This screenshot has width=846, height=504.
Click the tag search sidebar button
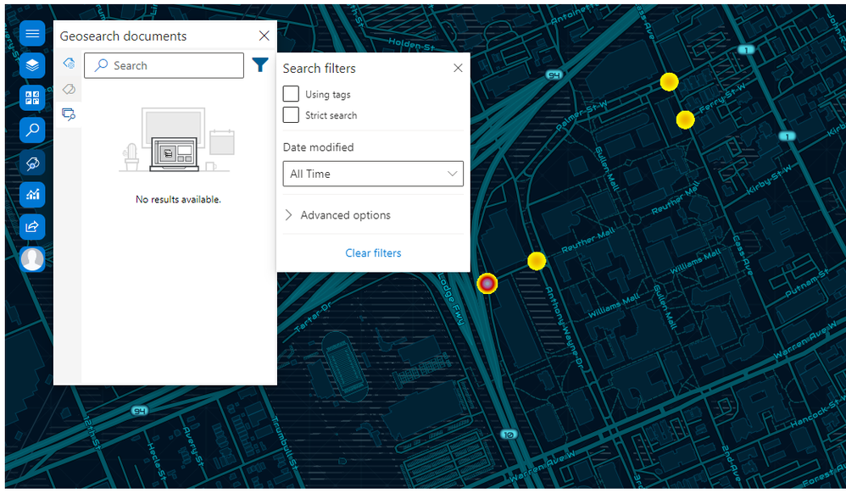coord(32,163)
